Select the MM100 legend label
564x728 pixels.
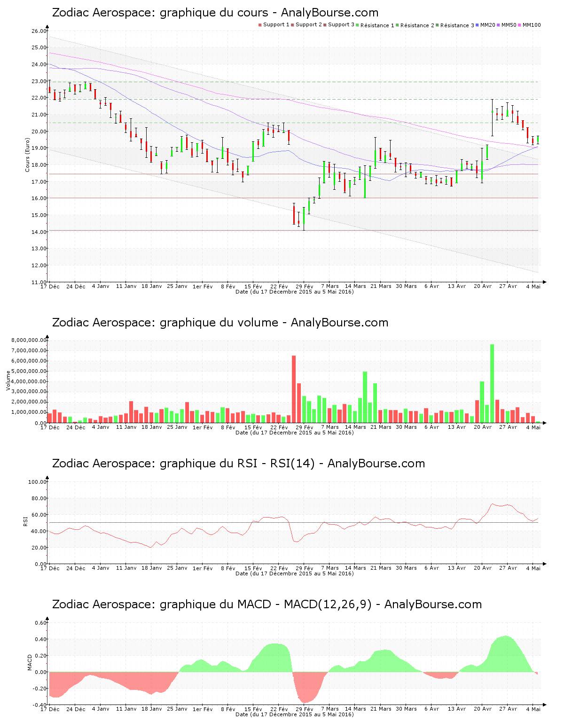coord(532,25)
